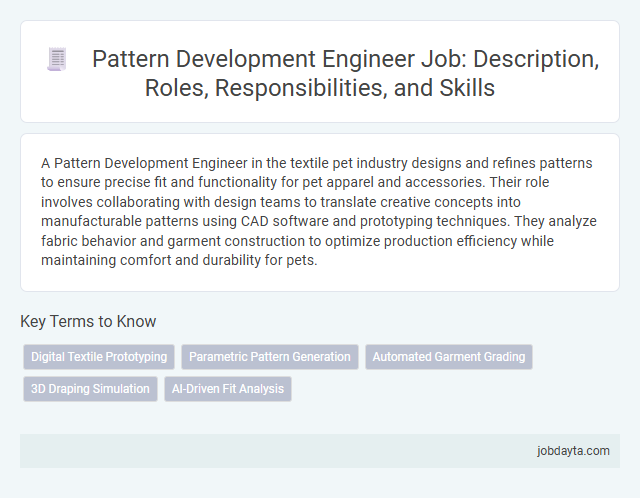Click the job description paragraph text
The image size is (640, 498).
point(319,211)
